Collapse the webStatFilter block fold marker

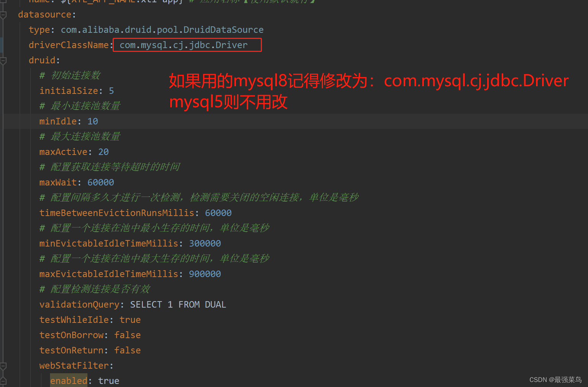[3, 366]
